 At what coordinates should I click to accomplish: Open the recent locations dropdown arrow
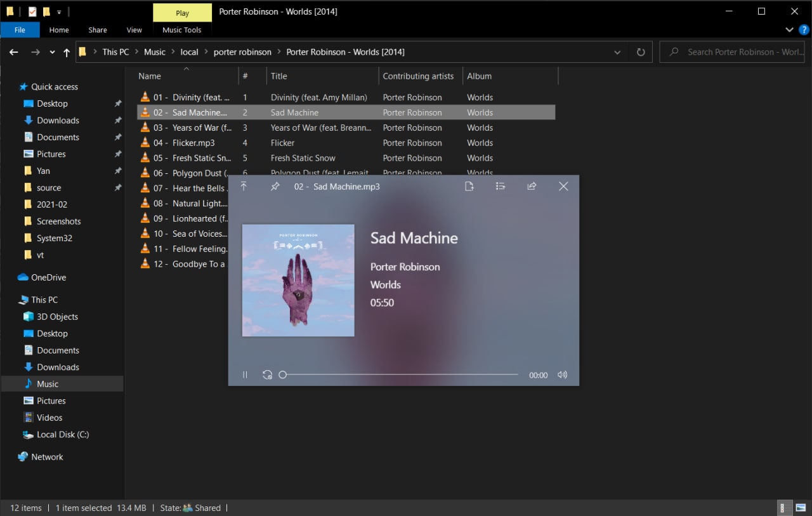pyautogui.click(x=52, y=53)
